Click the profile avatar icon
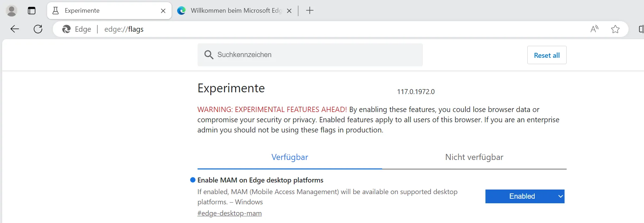Viewport: 644px width, 223px height. (12, 11)
